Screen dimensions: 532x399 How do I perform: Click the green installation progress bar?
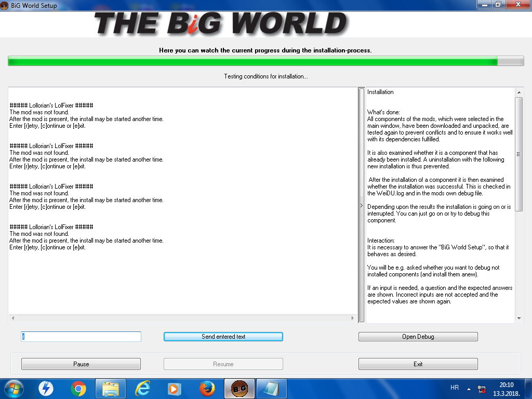pyautogui.click(x=266, y=61)
